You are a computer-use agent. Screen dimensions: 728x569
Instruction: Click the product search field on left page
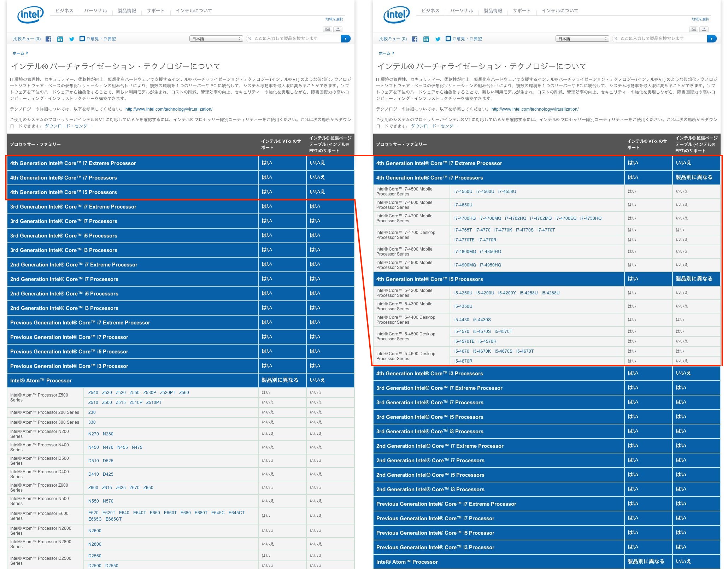pos(293,39)
